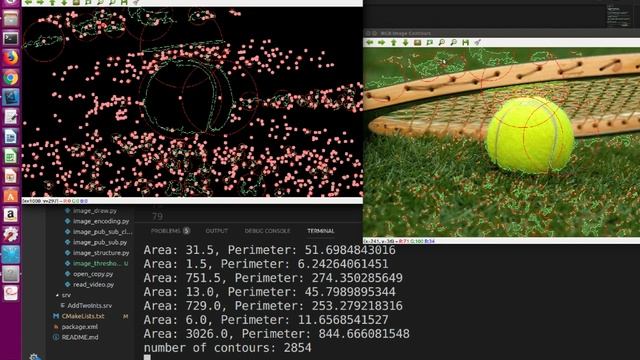The height and width of the screenshot is (360, 640).
Task: Open the Help question-mark dock icon
Action: pyautogui.click(x=11, y=274)
